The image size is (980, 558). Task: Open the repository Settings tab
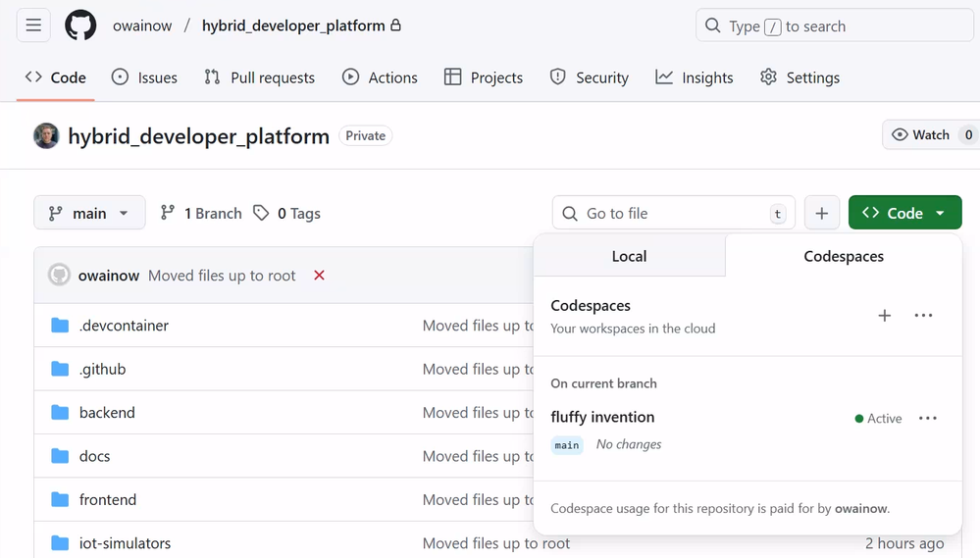pyautogui.click(x=799, y=77)
